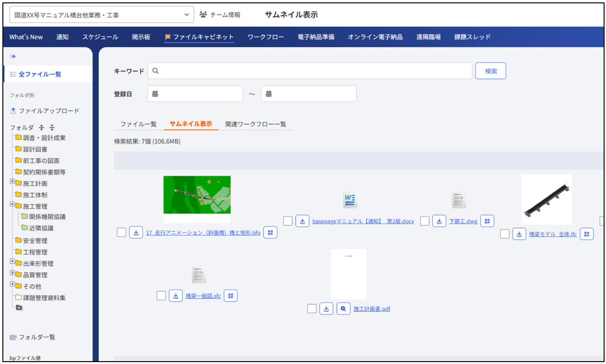Open ファイルアップロード in sidebar

click(45, 111)
